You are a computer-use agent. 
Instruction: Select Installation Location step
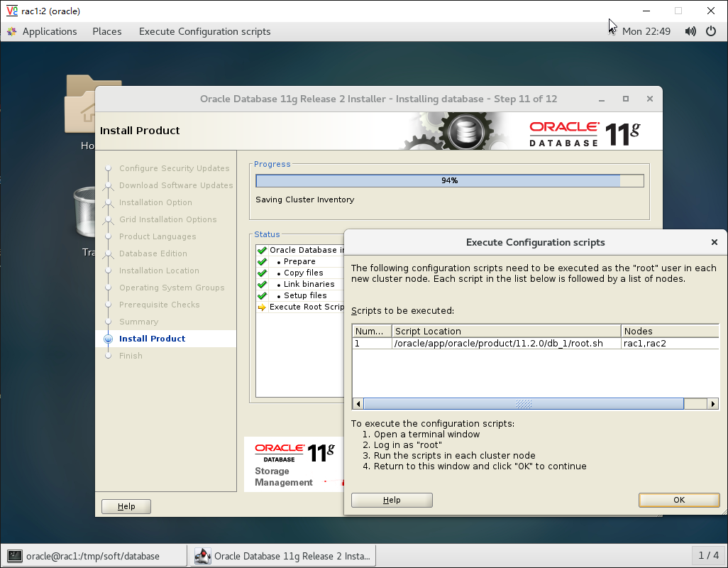click(159, 271)
